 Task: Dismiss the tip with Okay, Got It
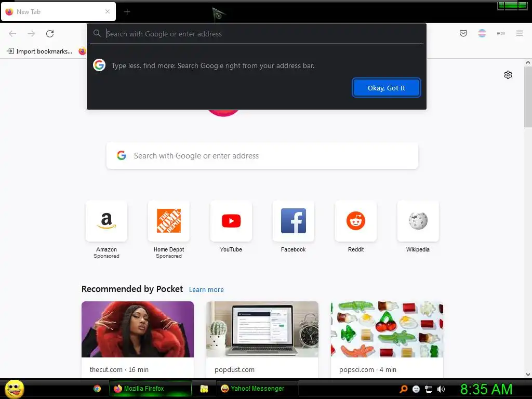click(x=386, y=88)
